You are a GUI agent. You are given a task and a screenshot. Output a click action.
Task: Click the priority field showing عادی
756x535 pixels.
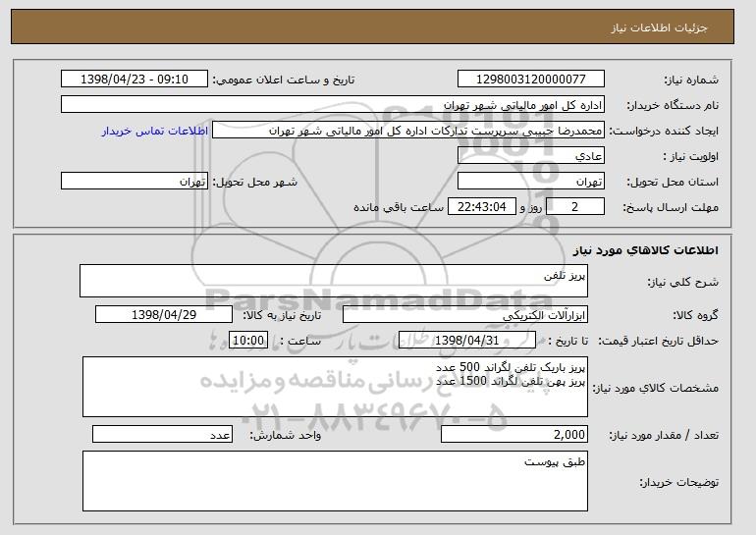coord(531,156)
